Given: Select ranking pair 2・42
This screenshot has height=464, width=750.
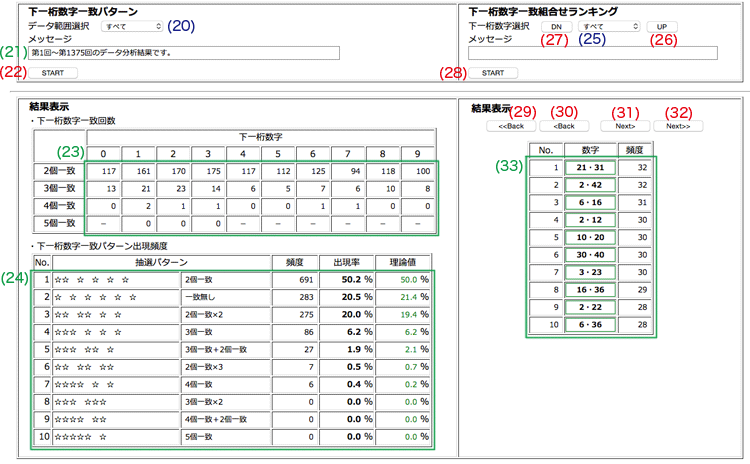Looking at the screenshot, I should point(590,185).
